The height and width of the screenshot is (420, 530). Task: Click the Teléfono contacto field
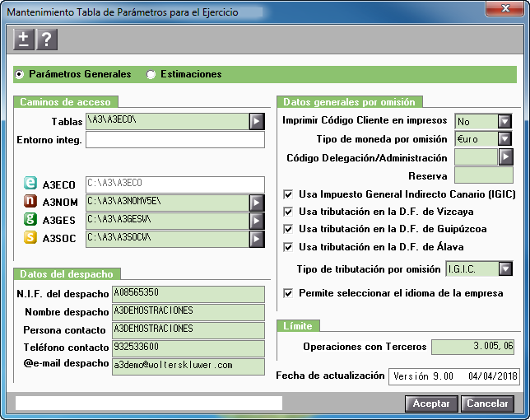(188, 348)
